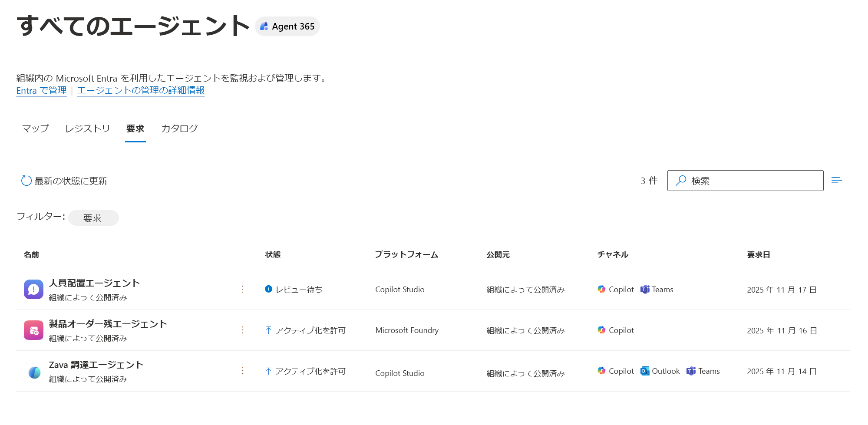
Task: Open the カタログ tab
Action: (x=179, y=128)
